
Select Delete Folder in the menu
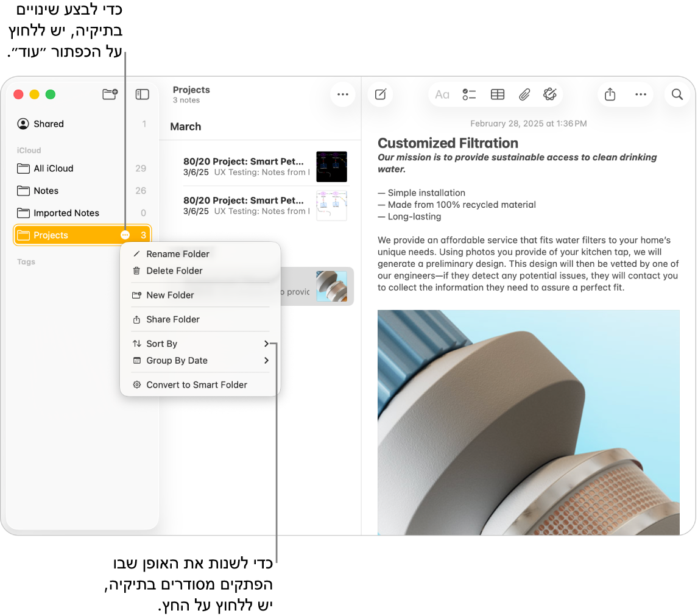pos(174,271)
